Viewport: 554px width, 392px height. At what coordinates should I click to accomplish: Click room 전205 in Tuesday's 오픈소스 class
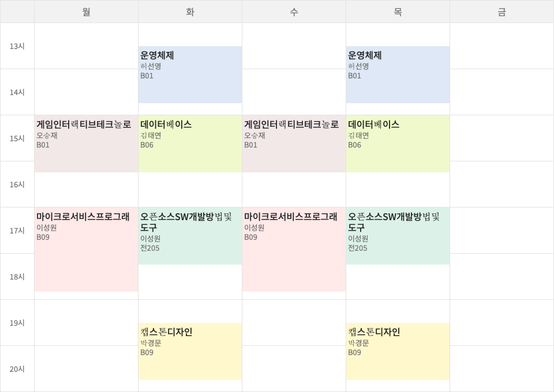tap(150, 248)
